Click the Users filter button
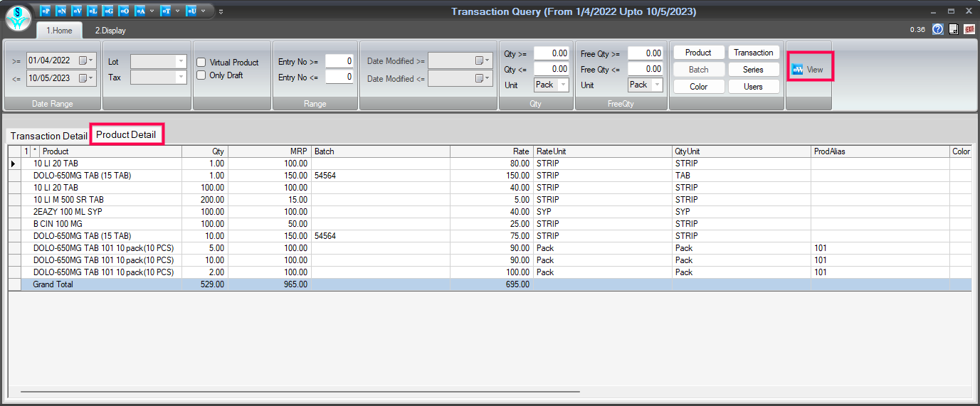This screenshot has width=980, height=406. pos(753,87)
